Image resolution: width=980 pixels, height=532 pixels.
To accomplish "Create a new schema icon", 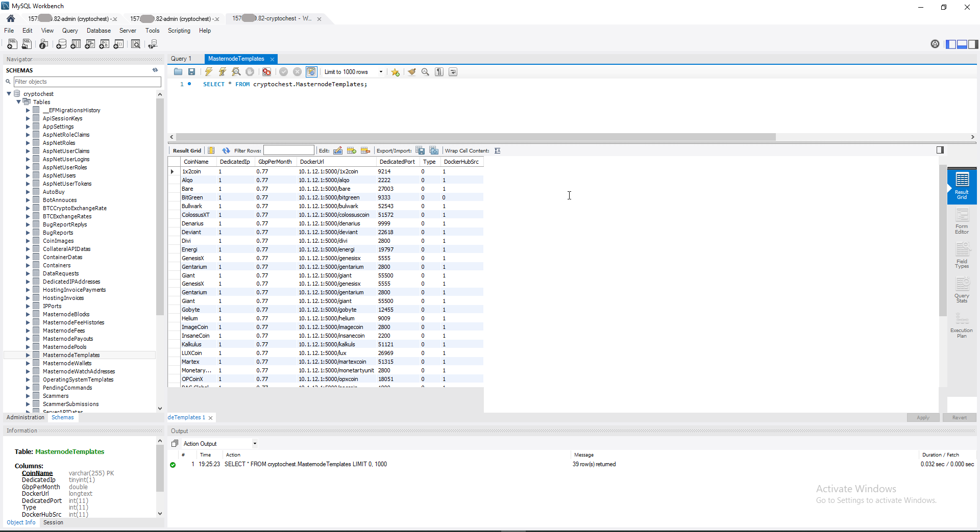I will pos(61,44).
